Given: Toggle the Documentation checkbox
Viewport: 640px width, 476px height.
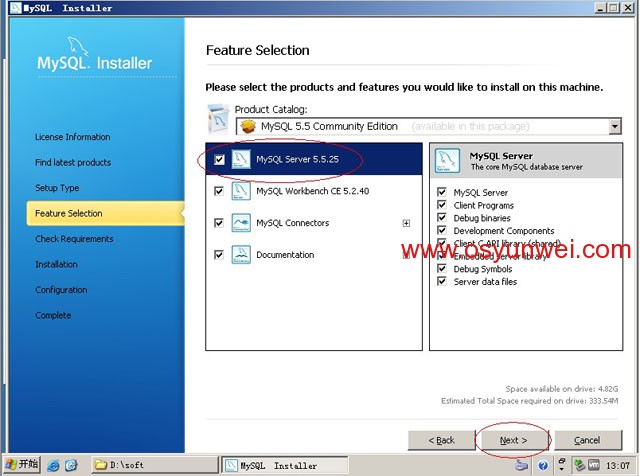Looking at the screenshot, I should (x=219, y=255).
